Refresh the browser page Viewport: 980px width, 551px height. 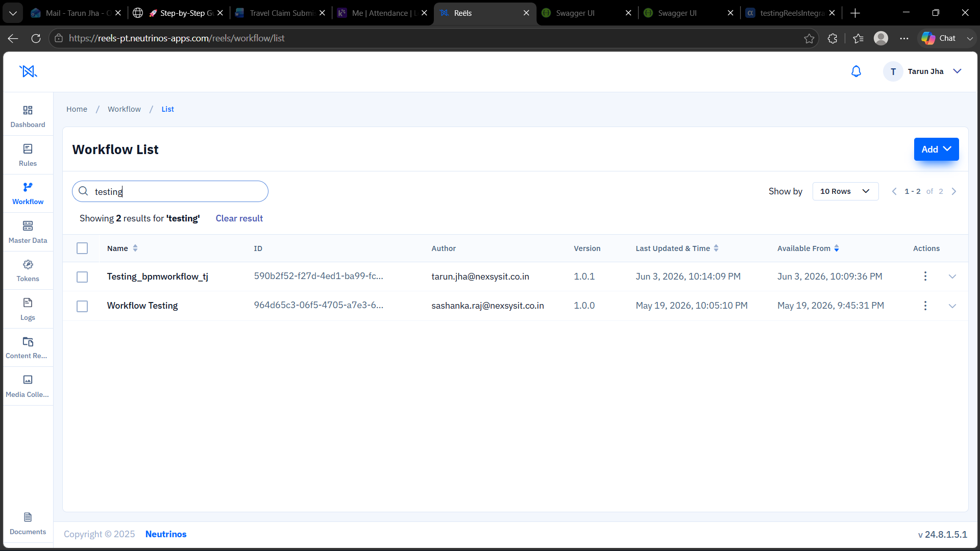tap(36, 38)
